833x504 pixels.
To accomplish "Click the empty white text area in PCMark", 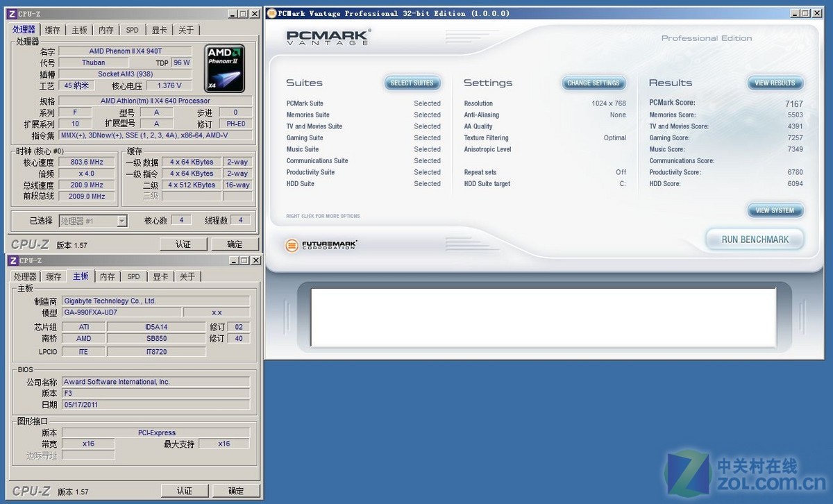I will [542, 317].
